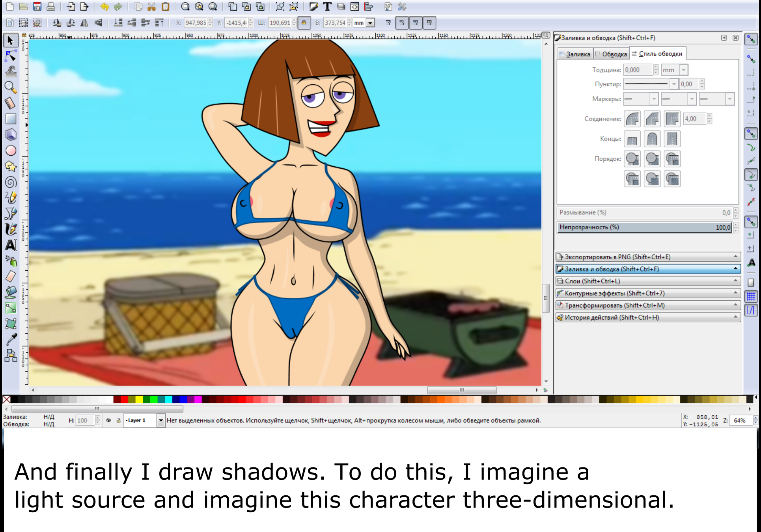Toggle snapping to grids
The height and width of the screenshot is (532, 761).
pos(751,296)
